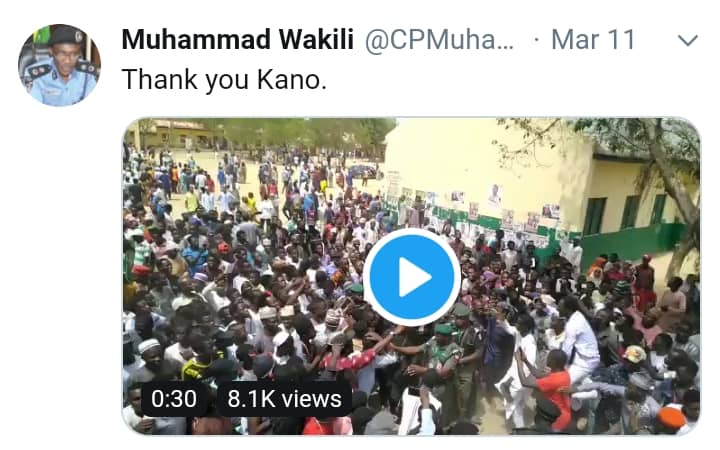Click the parked car in the video background

pyautogui.click(x=365, y=172)
